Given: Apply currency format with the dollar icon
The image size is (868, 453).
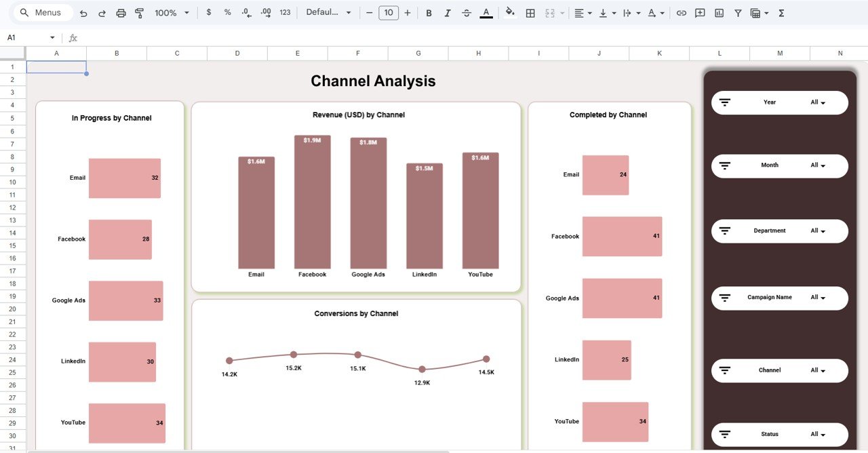Looking at the screenshot, I should pos(210,12).
